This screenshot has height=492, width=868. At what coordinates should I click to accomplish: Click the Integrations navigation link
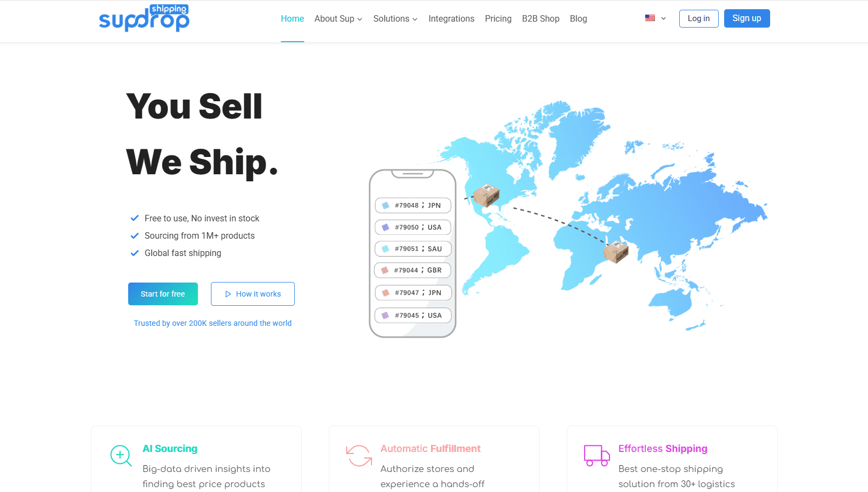point(451,18)
